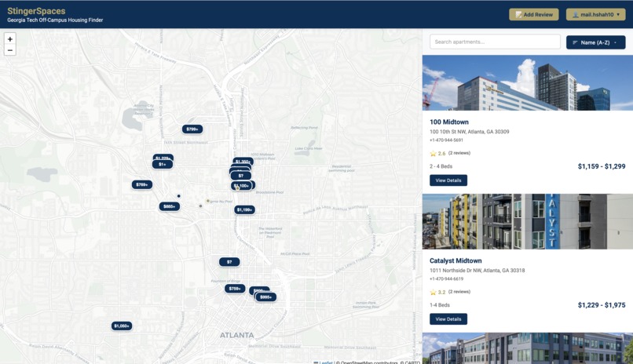Select the $1,100+ map price marker
Image resolution: width=633 pixels, height=364 pixels.
[241, 186]
